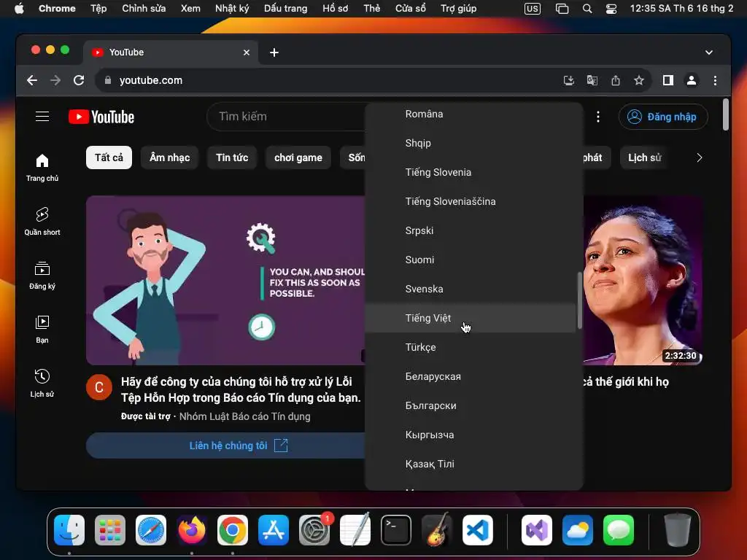Click share page icon in address bar
The width and height of the screenshot is (747, 560).
[x=616, y=80]
